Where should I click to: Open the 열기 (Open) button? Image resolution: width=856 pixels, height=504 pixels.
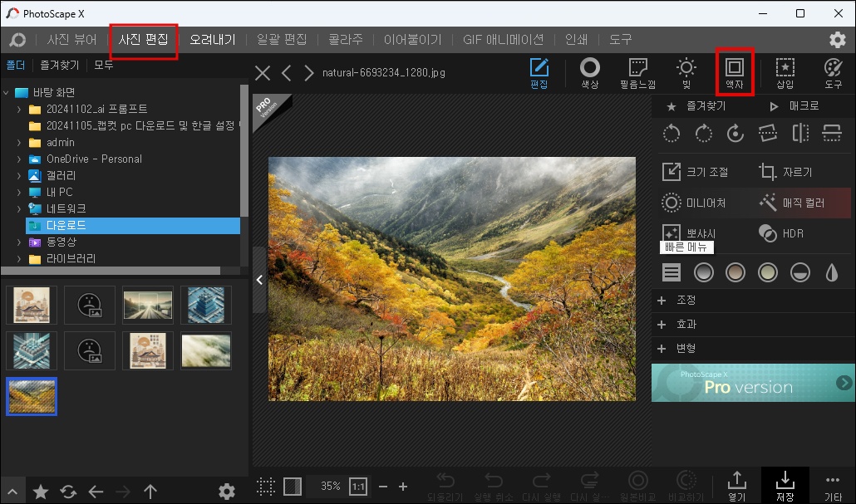736,485
